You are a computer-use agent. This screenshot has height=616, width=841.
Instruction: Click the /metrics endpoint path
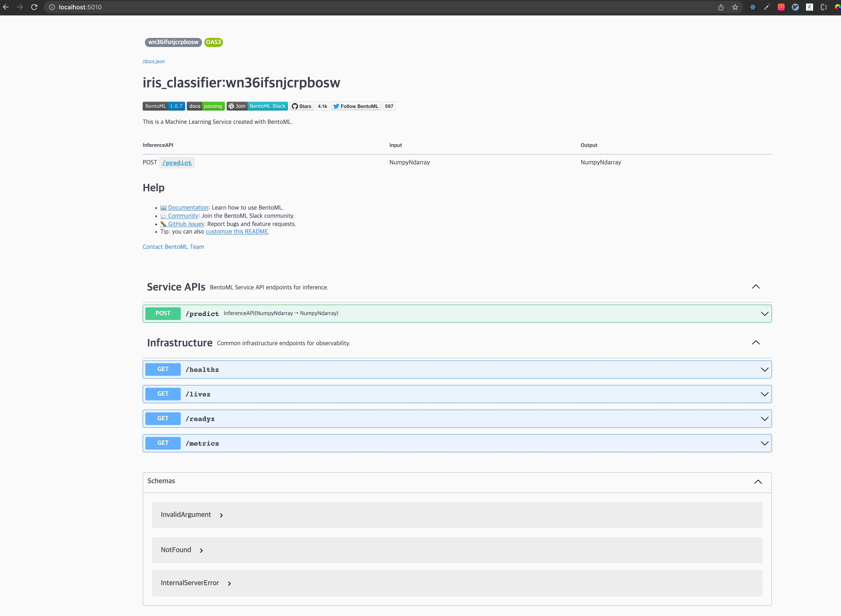202,443
